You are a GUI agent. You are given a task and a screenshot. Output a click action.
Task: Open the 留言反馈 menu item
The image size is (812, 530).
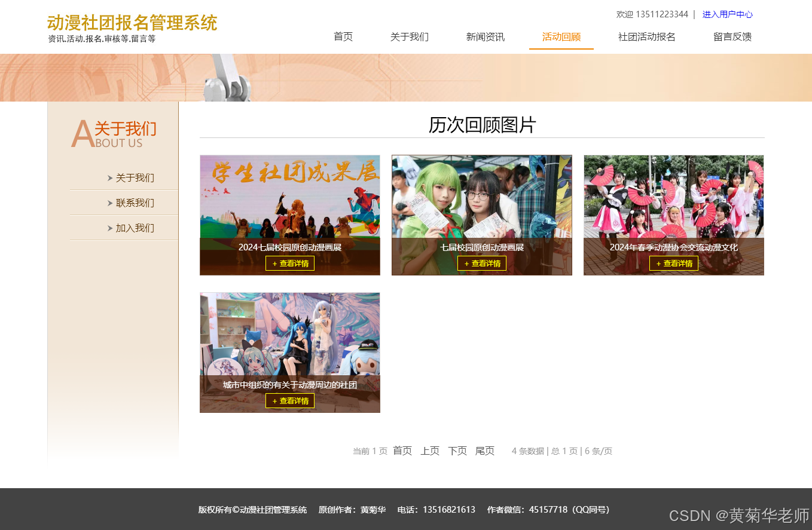(x=732, y=36)
